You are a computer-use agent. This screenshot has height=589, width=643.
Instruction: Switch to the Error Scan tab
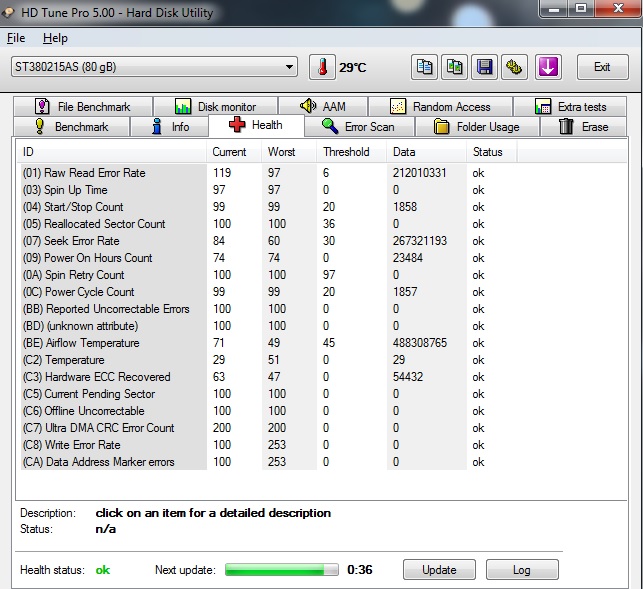point(359,126)
